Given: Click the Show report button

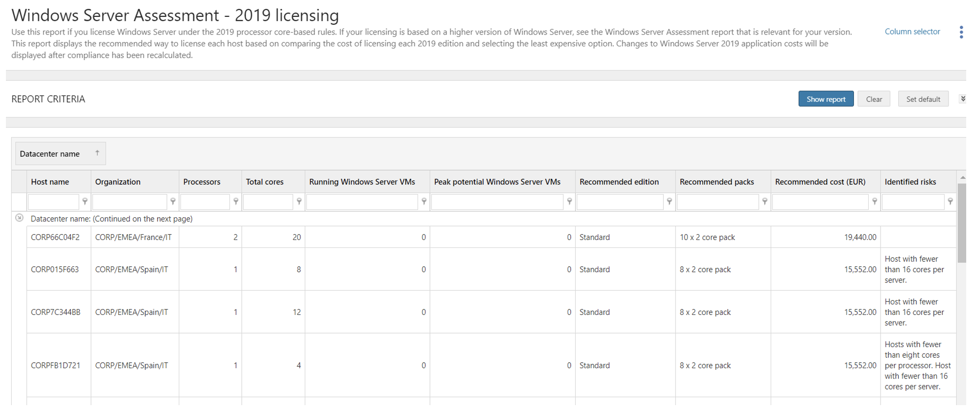Looking at the screenshot, I should pos(826,99).
